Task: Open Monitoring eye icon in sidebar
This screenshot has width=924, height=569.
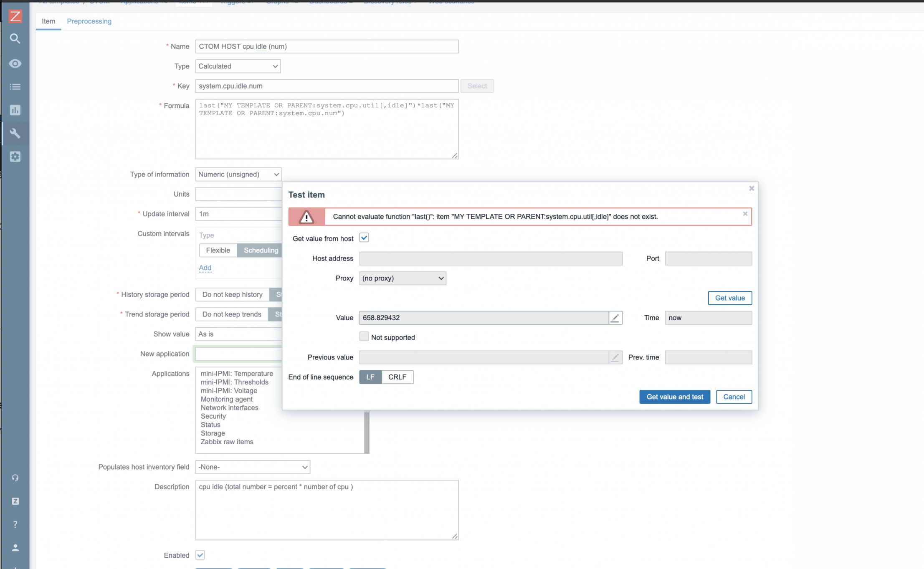Action: point(15,63)
